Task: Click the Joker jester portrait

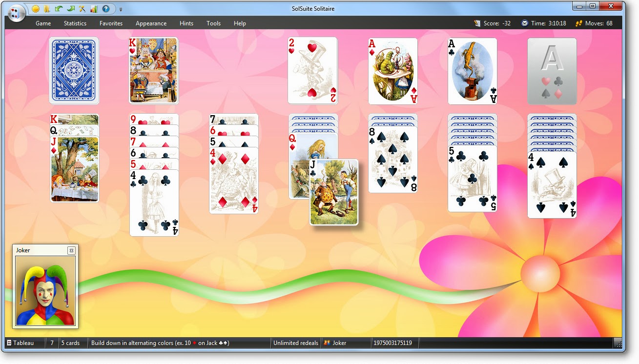Action: [45, 291]
